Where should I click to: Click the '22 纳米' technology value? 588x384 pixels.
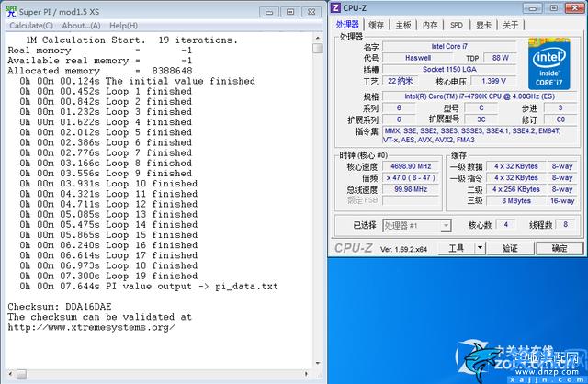coord(401,81)
